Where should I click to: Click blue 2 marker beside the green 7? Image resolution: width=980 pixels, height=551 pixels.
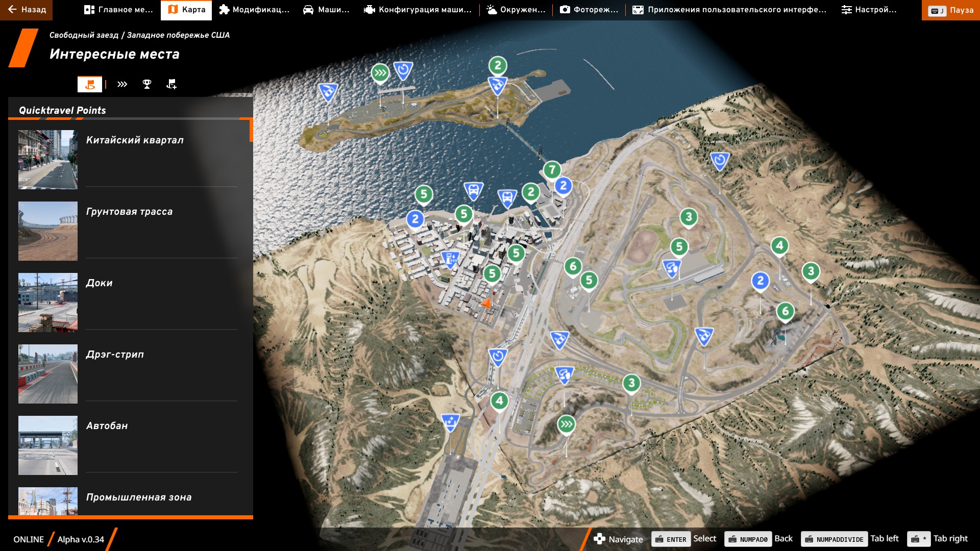coord(563,186)
